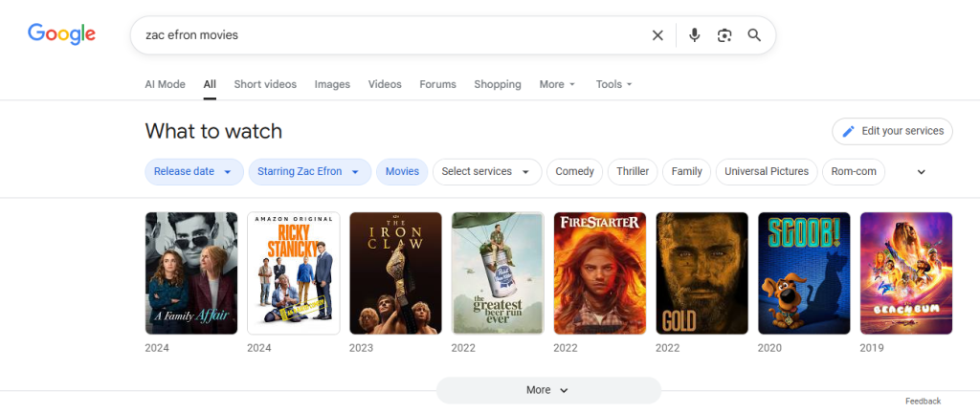Expand results with bottom More button
980x413 pixels.
pyautogui.click(x=548, y=390)
